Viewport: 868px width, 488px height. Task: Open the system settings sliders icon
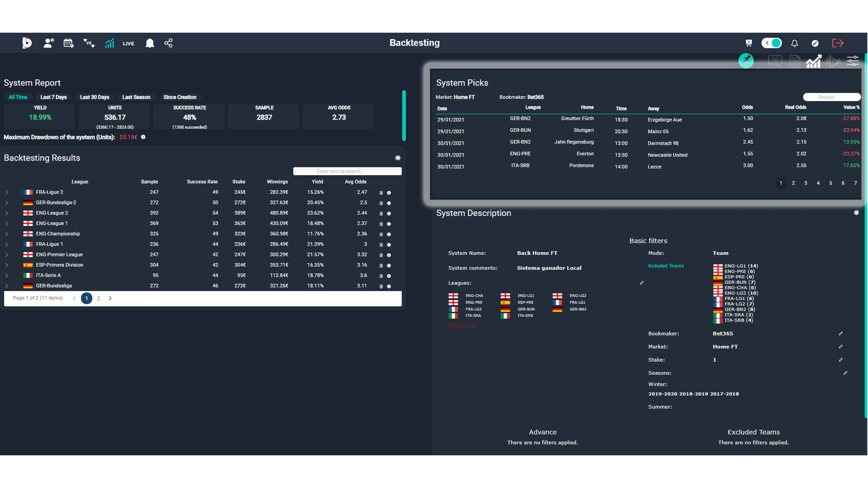pos(853,61)
